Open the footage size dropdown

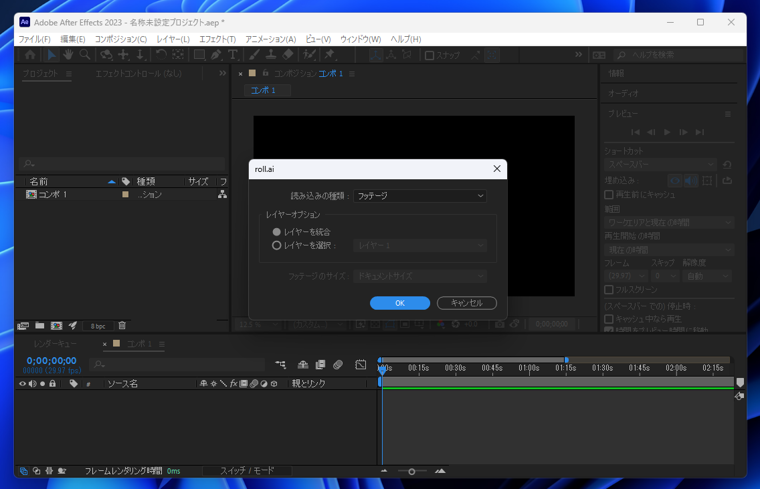420,276
